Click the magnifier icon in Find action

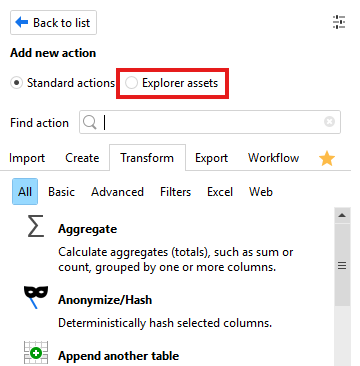90,122
